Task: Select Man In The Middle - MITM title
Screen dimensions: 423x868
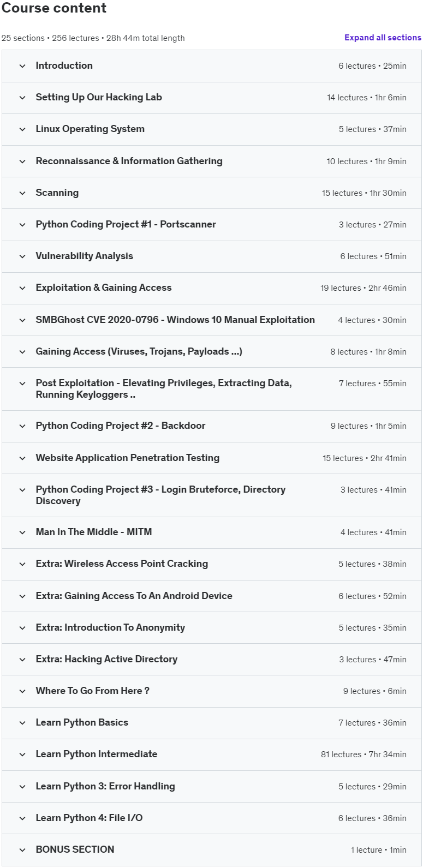Action: point(94,532)
